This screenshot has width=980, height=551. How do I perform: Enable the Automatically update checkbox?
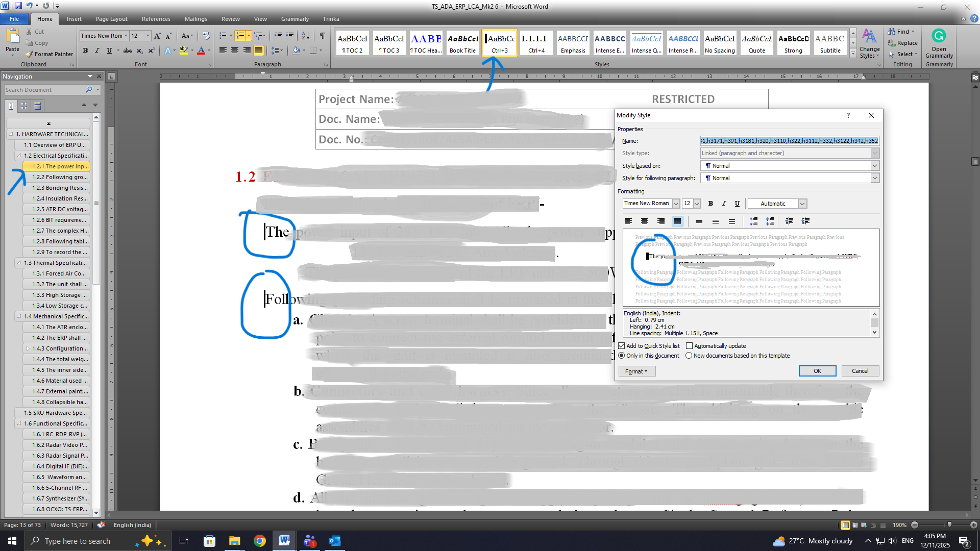pyautogui.click(x=689, y=346)
